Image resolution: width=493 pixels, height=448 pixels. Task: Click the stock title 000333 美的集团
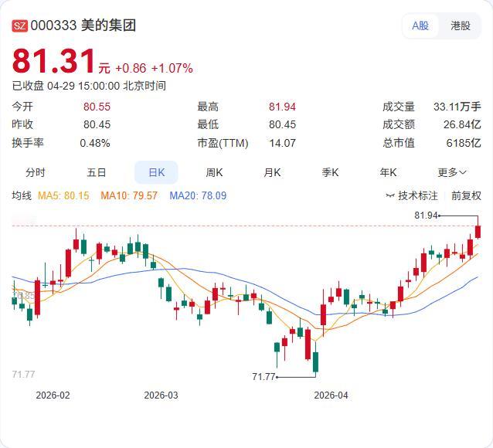point(83,25)
